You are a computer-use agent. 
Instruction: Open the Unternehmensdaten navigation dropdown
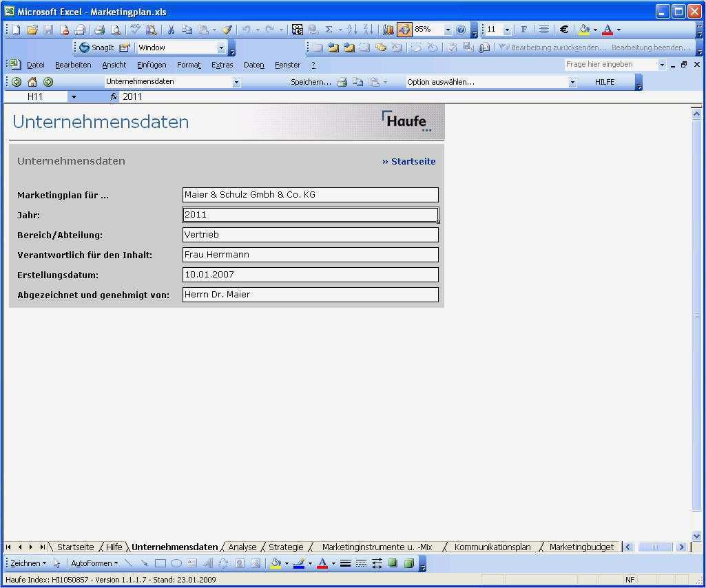pyautogui.click(x=237, y=81)
